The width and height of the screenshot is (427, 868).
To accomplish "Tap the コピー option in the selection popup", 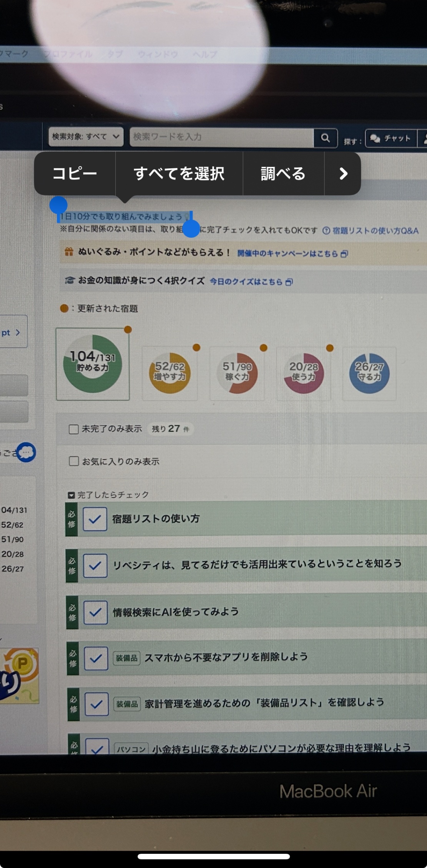I will click(75, 173).
